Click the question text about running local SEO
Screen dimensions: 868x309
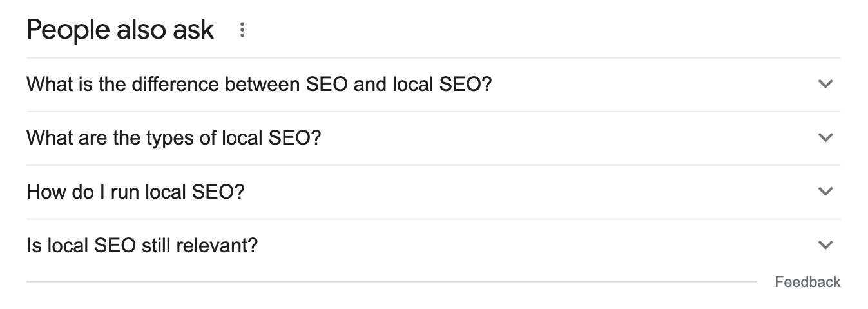(135, 192)
